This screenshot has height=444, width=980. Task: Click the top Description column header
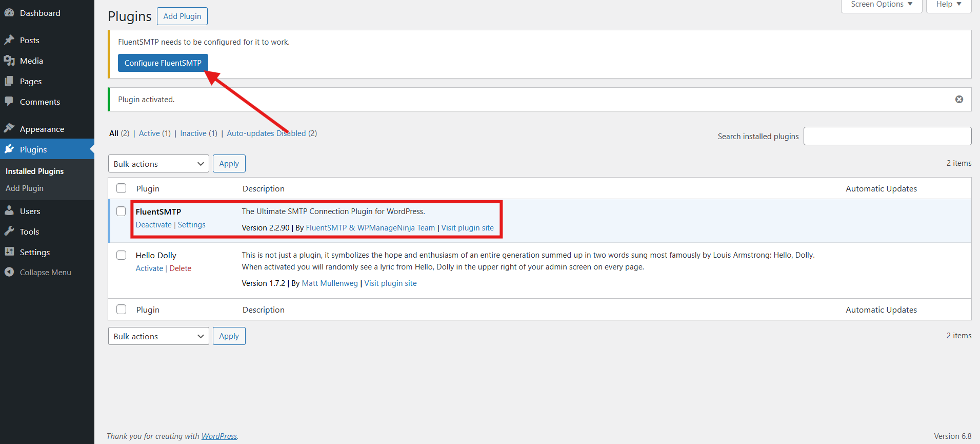(x=264, y=189)
